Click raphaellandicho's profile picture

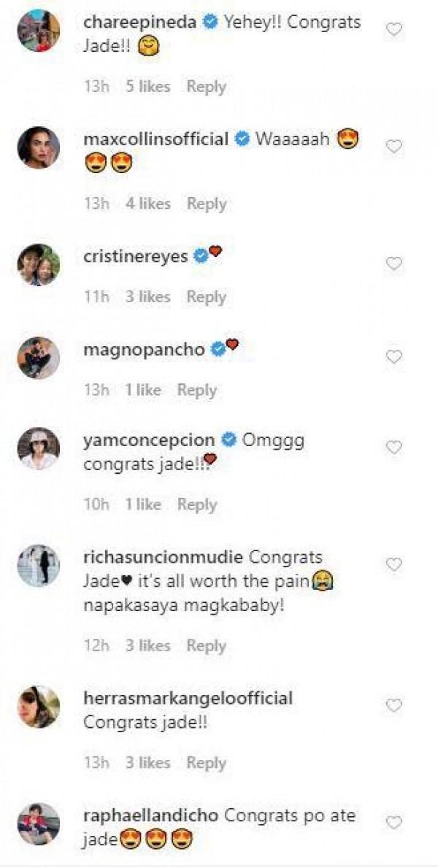click(x=38, y=823)
